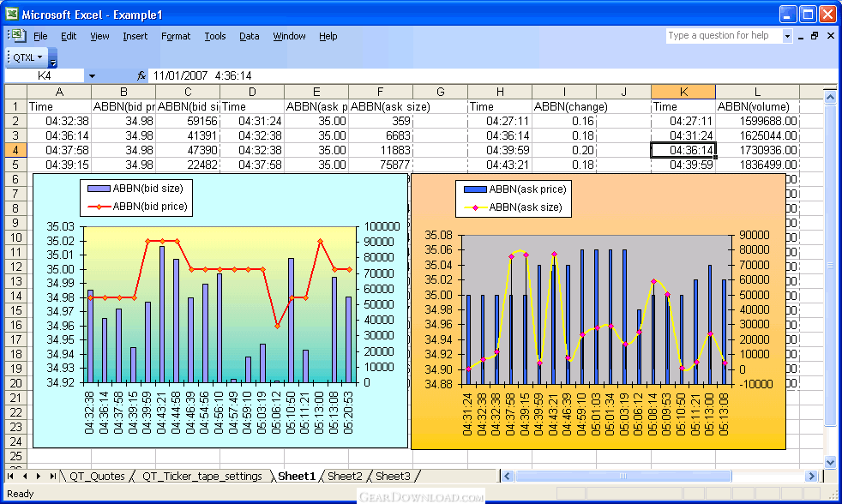Click the Excel workbook icon in menu bar
Viewport: 842px width, 504px height.
(x=17, y=35)
